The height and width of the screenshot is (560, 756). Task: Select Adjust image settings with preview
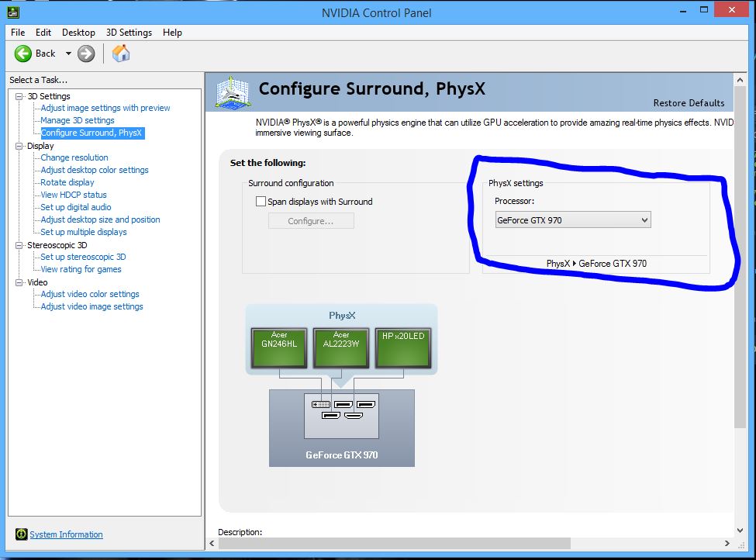tap(105, 108)
